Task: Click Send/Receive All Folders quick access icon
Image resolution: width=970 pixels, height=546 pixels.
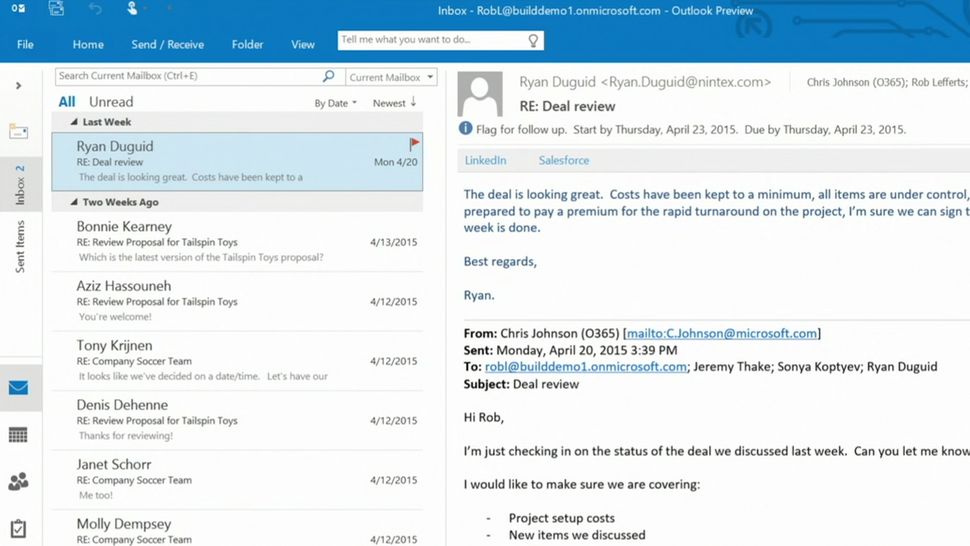Action: tap(56, 9)
